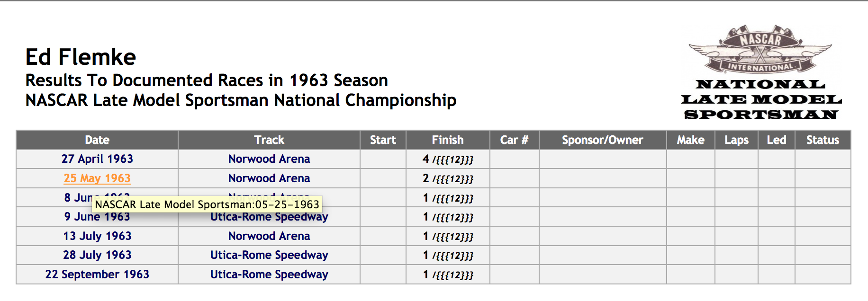
Task: Click the Ed Flemke page heading
Action: point(81,57)
